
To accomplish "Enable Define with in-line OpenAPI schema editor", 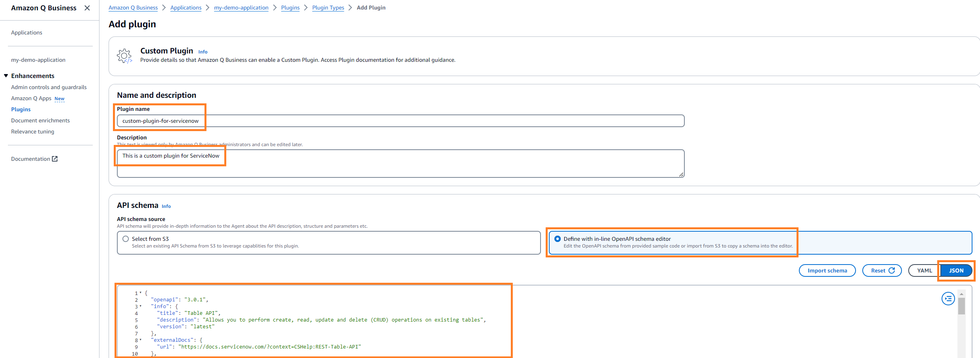I will tap(558, 239).
